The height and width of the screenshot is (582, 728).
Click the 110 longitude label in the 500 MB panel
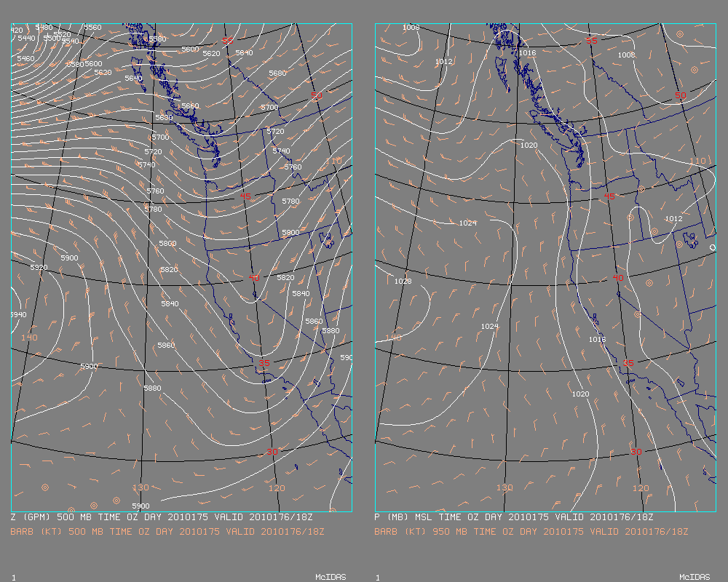333,161
